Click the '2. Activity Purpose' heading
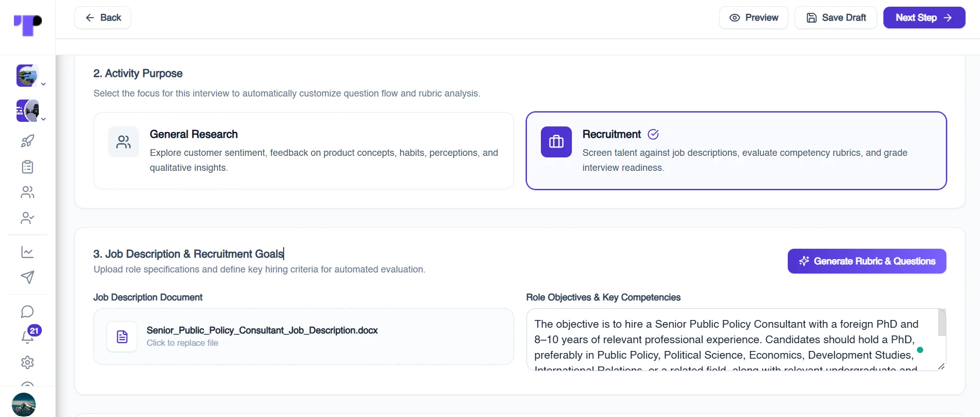Screen dimensions: 980x417 click(138, 73)
